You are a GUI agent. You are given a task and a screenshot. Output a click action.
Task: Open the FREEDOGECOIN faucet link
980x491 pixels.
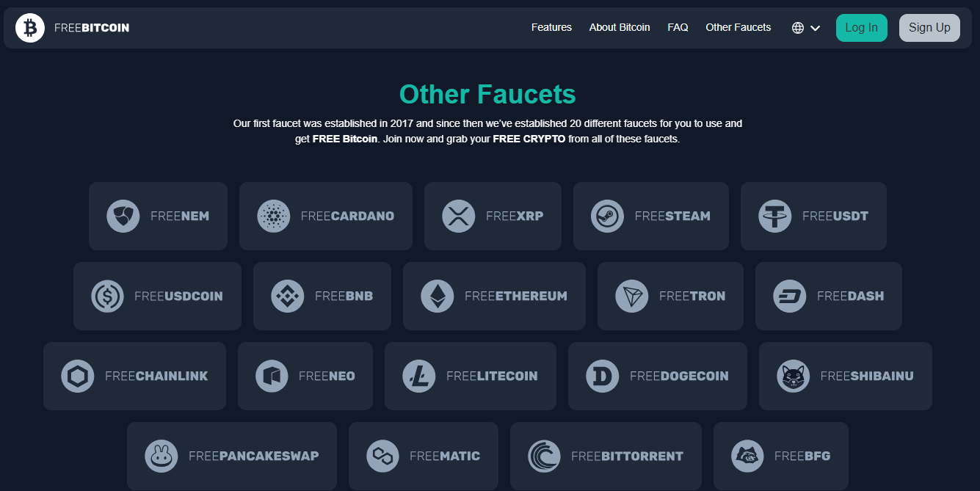click(658, 377)
